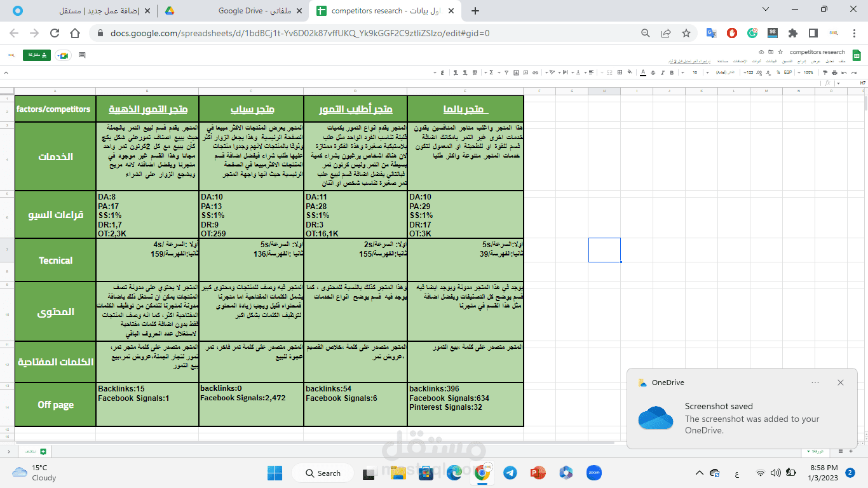868x488 pixels.
Task: Select the paint format tool
Action: 825,72
